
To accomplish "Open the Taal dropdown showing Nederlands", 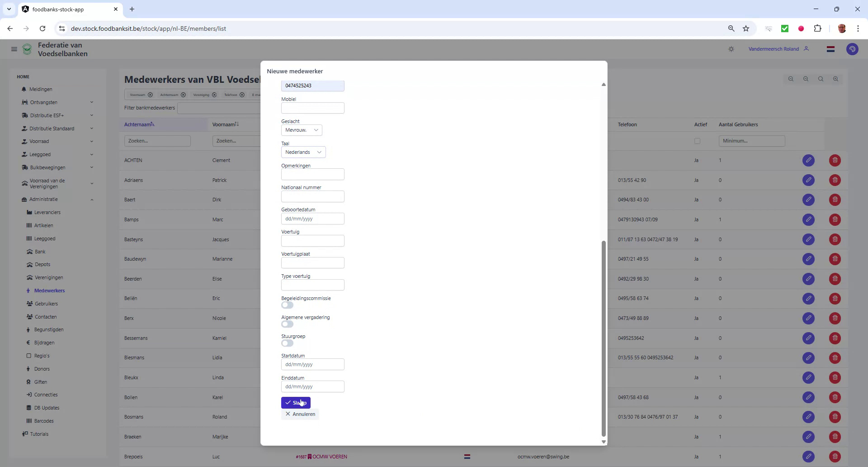I will point(303,152).
